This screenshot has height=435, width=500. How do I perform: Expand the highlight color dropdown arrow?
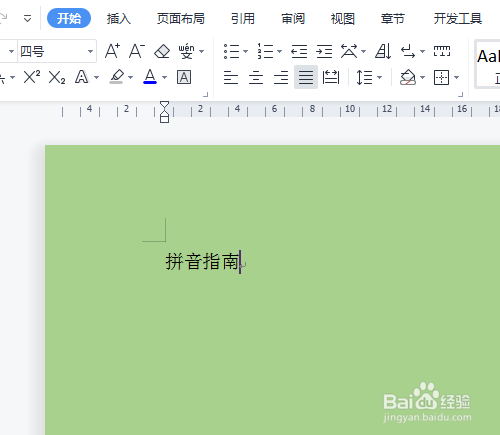[130, 77]
